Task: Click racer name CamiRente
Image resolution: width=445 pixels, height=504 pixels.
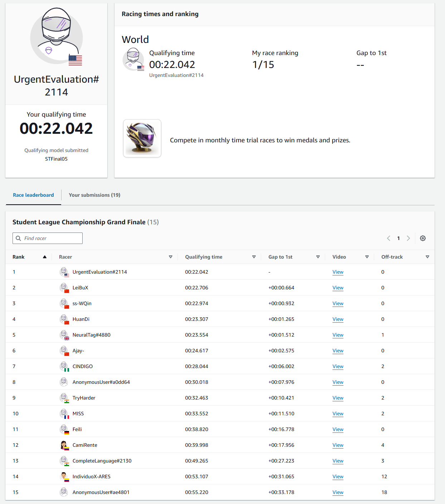Action: [85, 445]
